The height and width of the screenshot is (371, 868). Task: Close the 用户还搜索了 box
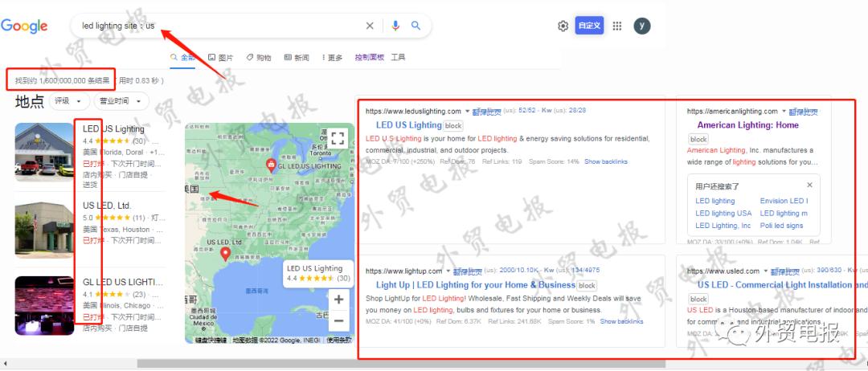pyautogui.click(x=810, y=185)
